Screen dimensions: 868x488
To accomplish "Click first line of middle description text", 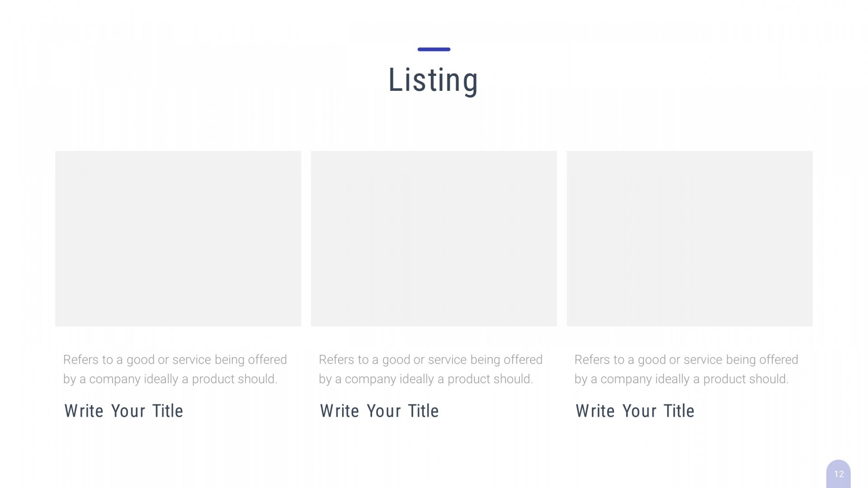I will [430, 360].
